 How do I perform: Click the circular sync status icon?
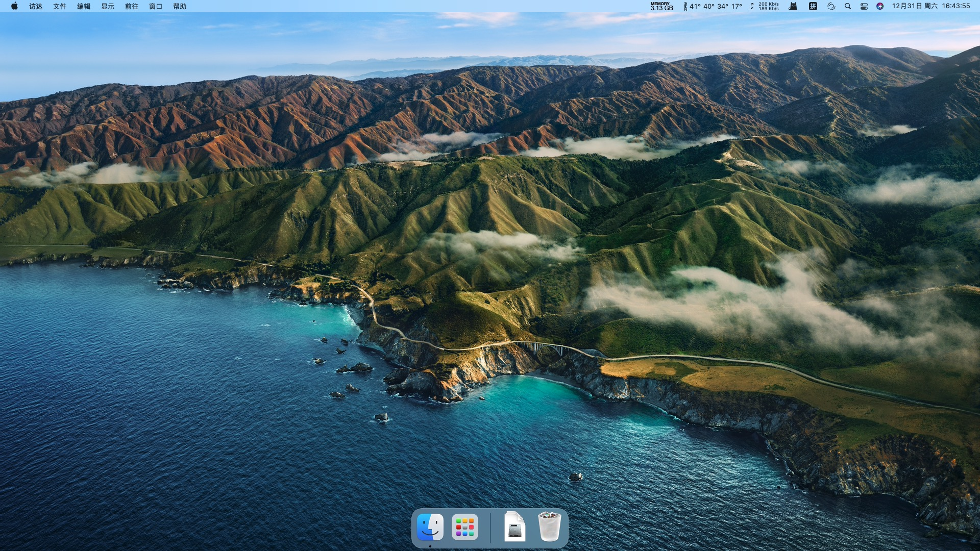pos(831,6)
